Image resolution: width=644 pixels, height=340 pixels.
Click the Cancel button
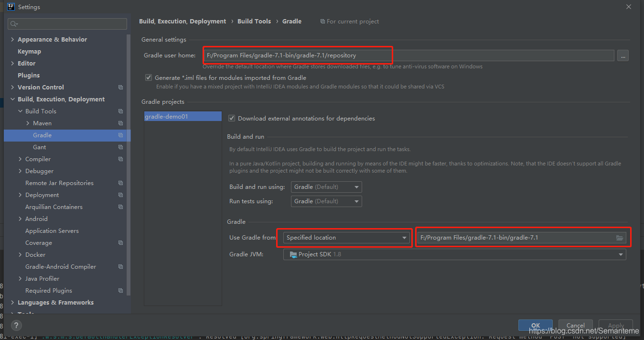pos(576,325)
